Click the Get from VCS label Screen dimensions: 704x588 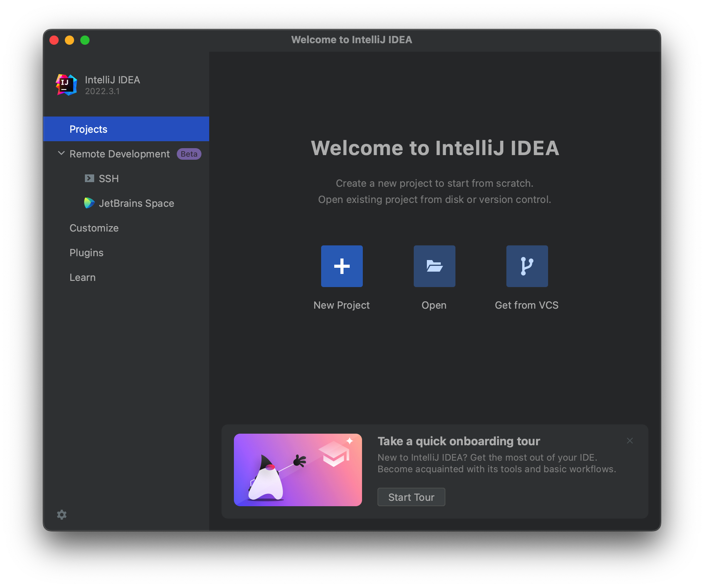pos(526,305)
